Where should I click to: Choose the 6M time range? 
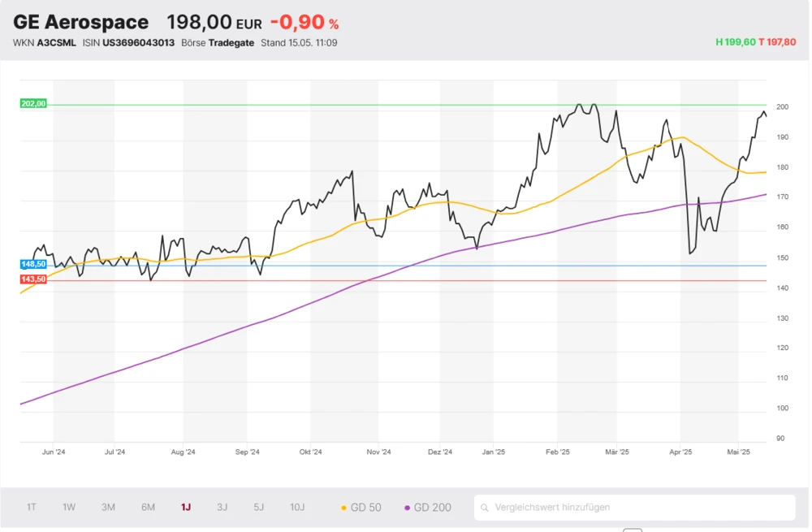(x=148, y=508)
